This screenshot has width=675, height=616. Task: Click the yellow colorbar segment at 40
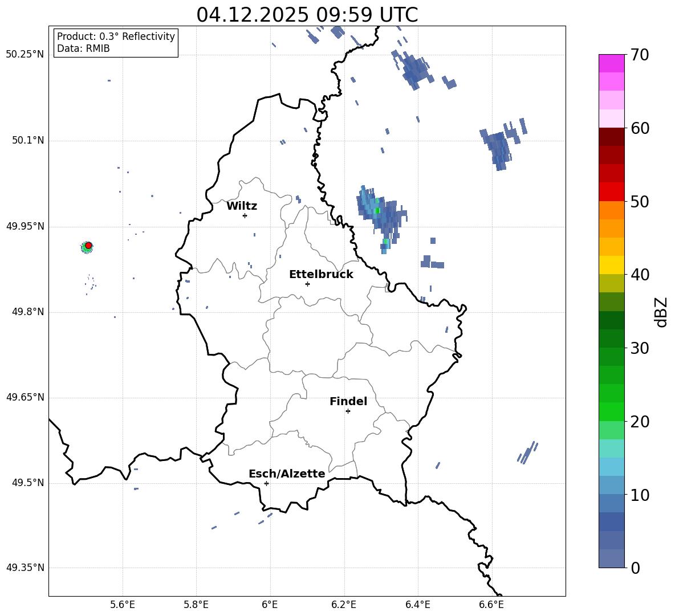[x=611, y=265]
